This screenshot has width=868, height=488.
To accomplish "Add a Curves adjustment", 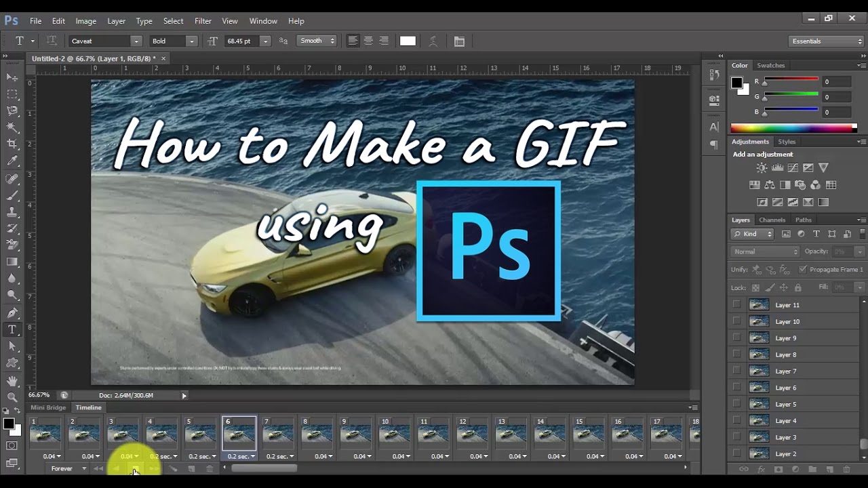I will pos(793,167).
